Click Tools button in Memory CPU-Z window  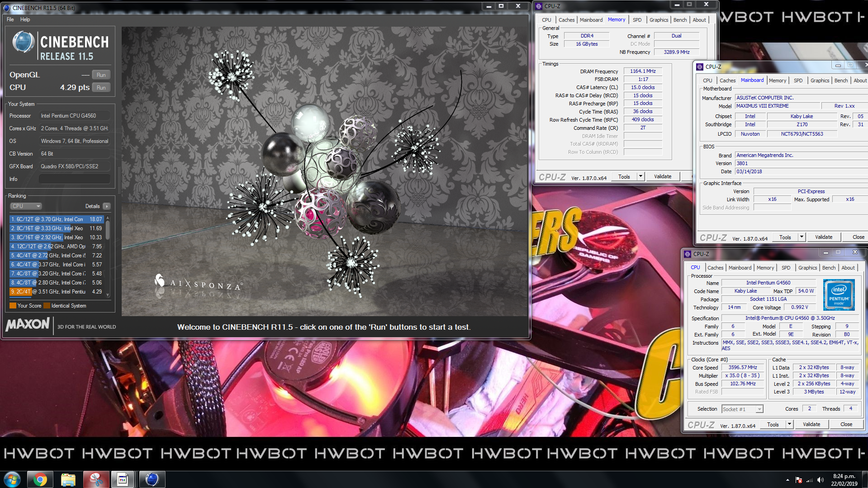point(624,177)
